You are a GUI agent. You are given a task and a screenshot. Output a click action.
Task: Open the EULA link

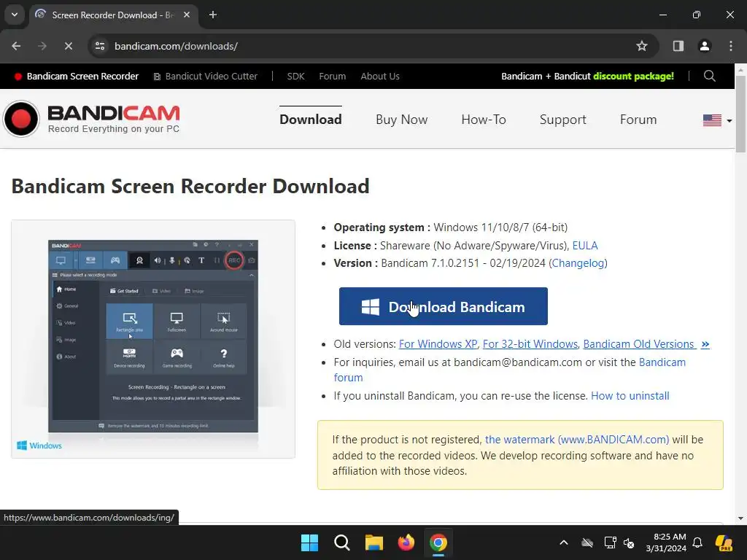pos(584,246)
